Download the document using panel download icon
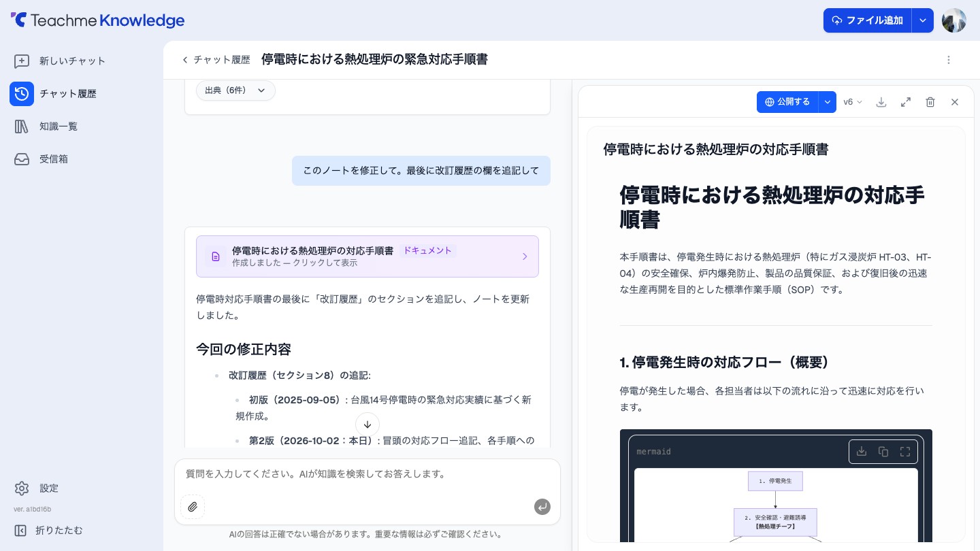 [881, 102]
